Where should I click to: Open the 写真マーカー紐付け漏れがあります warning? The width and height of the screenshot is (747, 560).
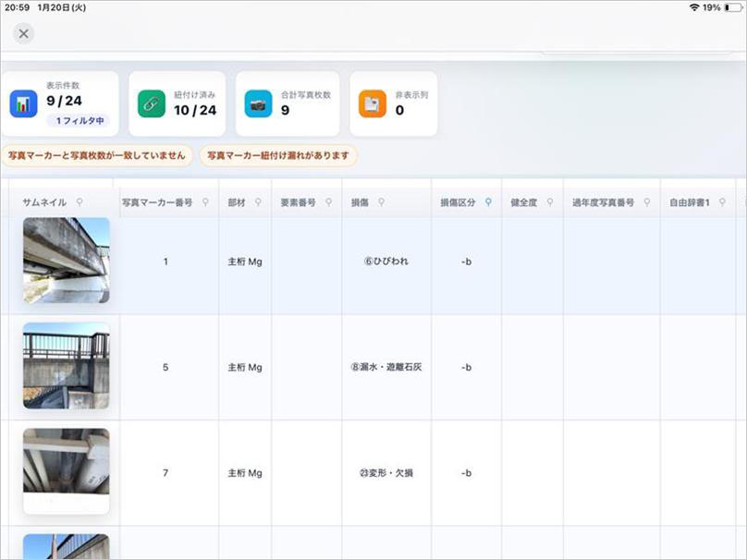pyautogui.click(x=278, y=156)
